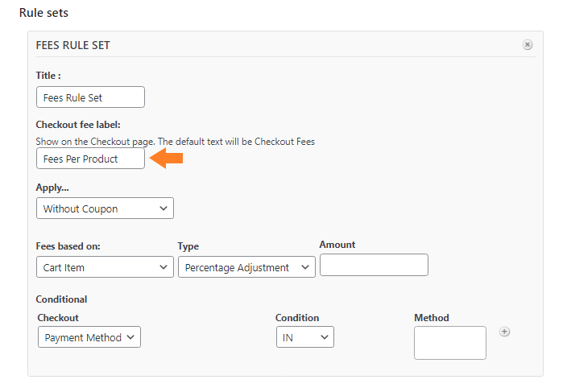This screenshot has height=392, width=567.
Task: Click the Rule sets heading
Action: pyautogui.click(x=43, y=13)
